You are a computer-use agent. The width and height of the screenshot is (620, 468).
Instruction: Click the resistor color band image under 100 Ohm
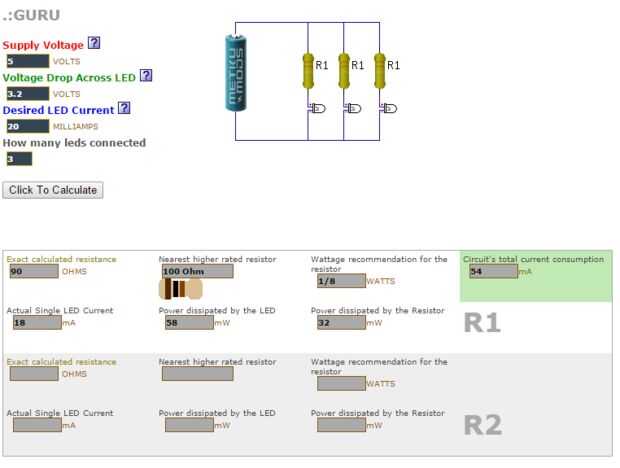pyautogui.click(x=181, y=289)
